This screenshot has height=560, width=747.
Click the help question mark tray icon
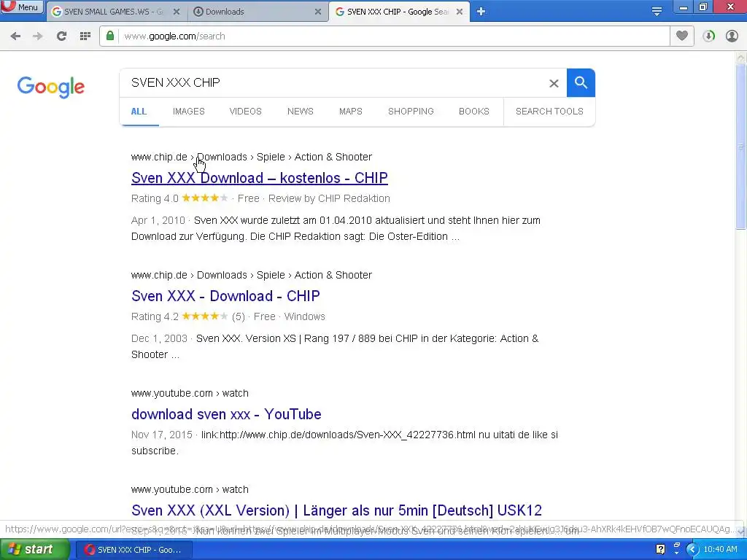click(x=660, y=550)
